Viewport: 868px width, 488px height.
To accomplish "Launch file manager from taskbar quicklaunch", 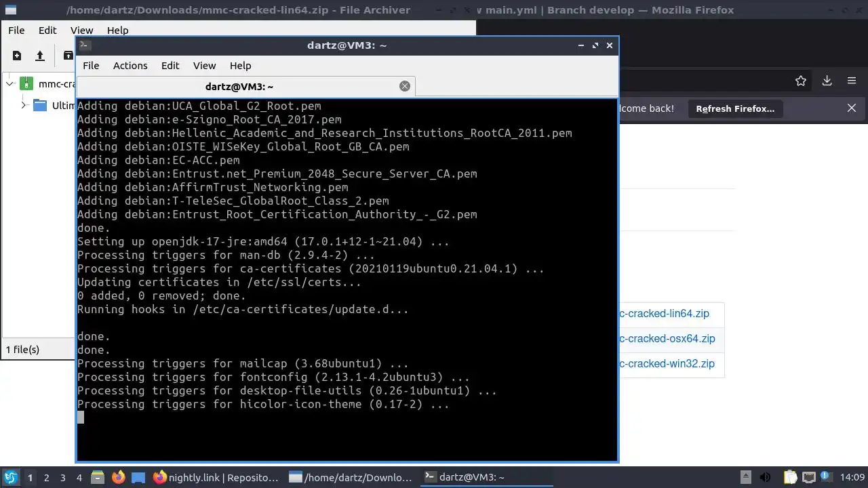I will (98, 477).
